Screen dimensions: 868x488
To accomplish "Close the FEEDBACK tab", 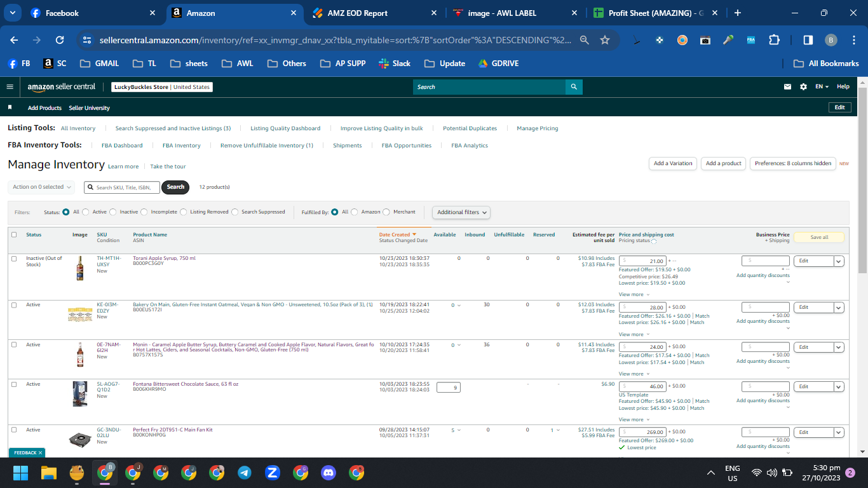I will coord(40,452).
